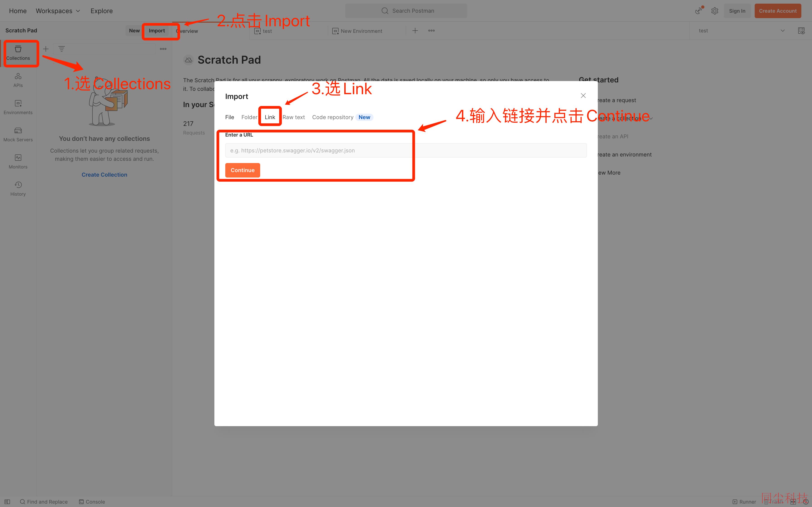Toggle the sidebar icon in status bar

coord(7,502)
